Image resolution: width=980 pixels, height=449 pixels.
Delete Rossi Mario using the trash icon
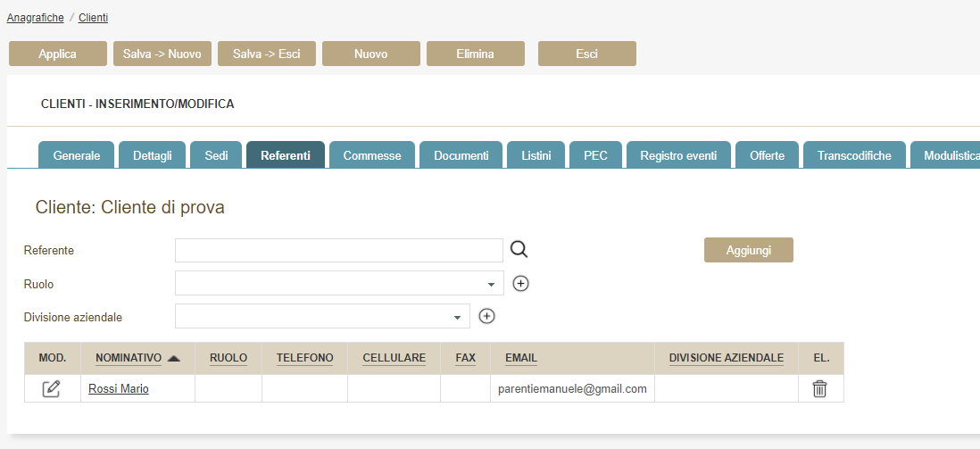tap(819, 388)
